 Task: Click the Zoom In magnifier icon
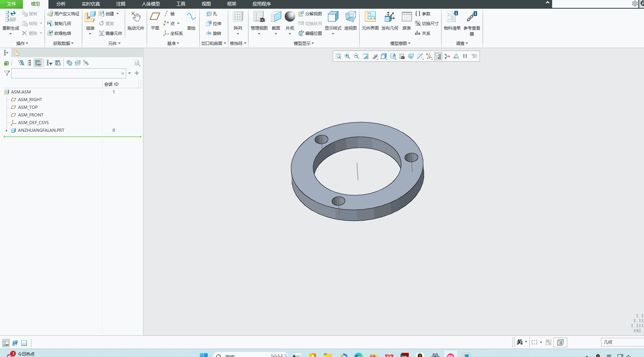(x=347, y=56)
